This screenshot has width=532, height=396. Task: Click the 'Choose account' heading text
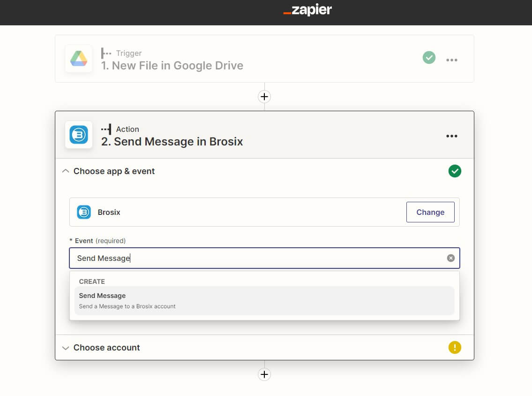pyautogui.click(x=106, y=347)
